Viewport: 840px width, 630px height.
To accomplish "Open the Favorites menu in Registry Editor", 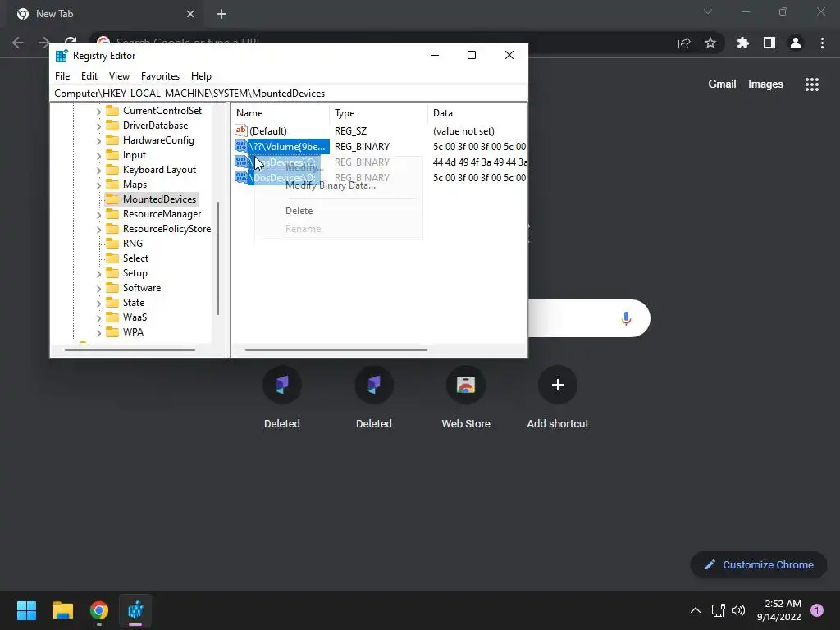I will pos(160,76).
